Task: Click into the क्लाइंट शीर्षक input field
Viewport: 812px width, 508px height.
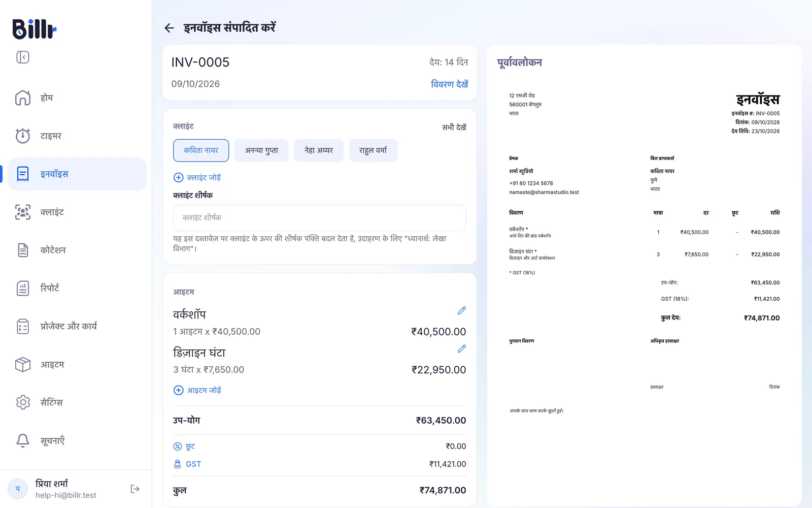Action: click(x=319, y=217)
